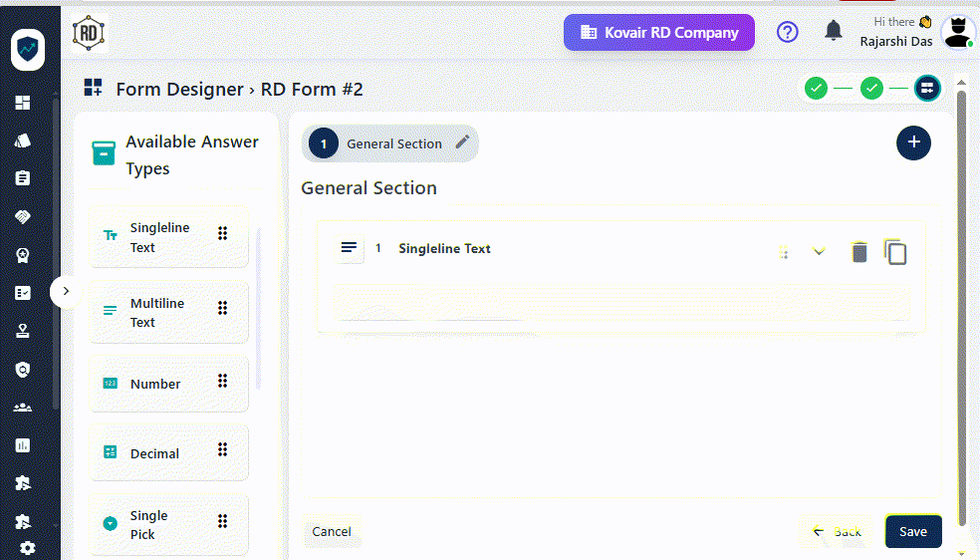Click drag handle of Singleline Text question
This screenshot has width=980, height=560.
(784, 252)
